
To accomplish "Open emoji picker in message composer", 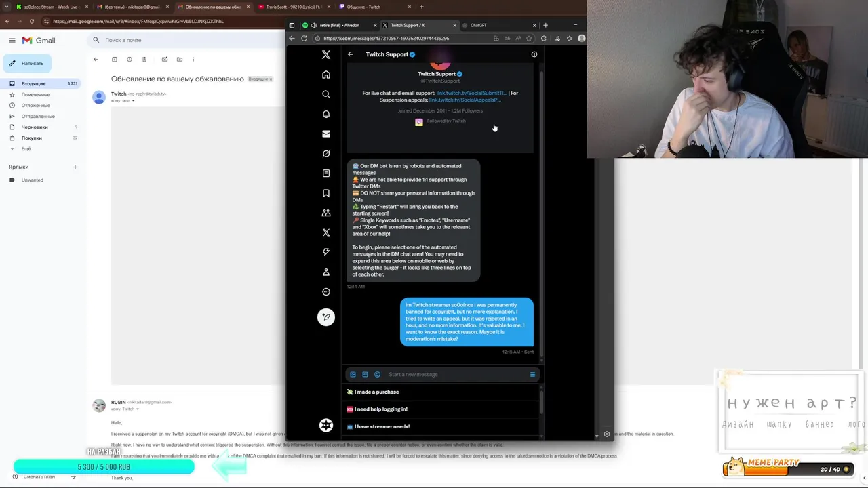I will click(x=377, y=374).
